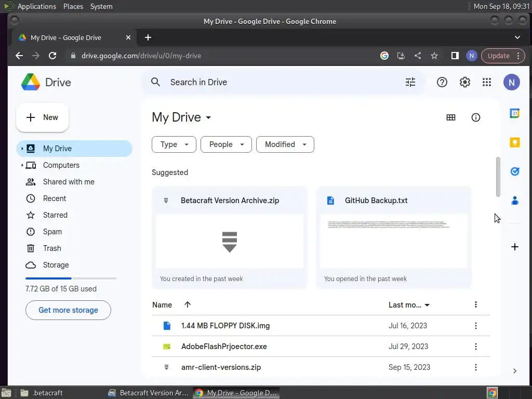Click install app icon in address bar

coord(401,56)
